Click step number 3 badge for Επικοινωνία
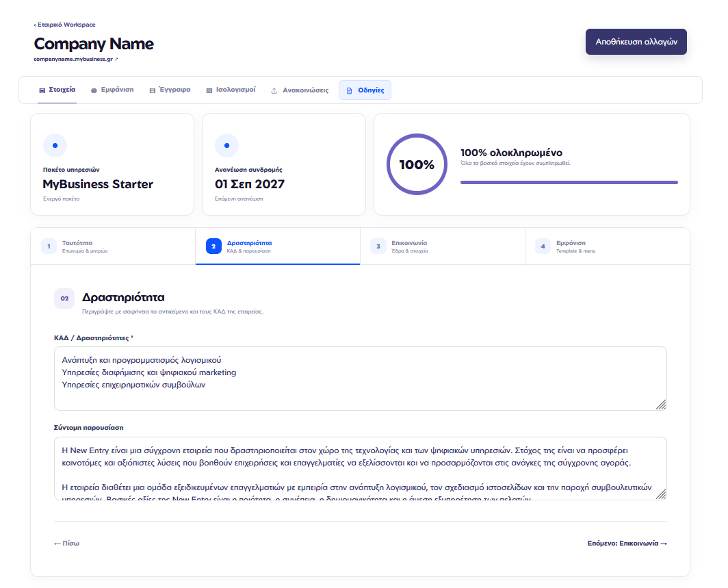 coord(378,246)
